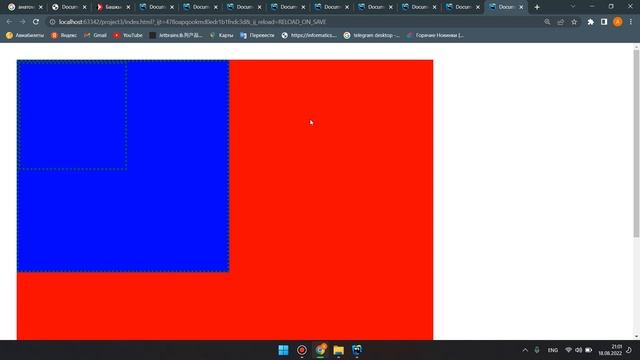
Task: Open the volume speaker tray icon
Action: click(578, 350)
